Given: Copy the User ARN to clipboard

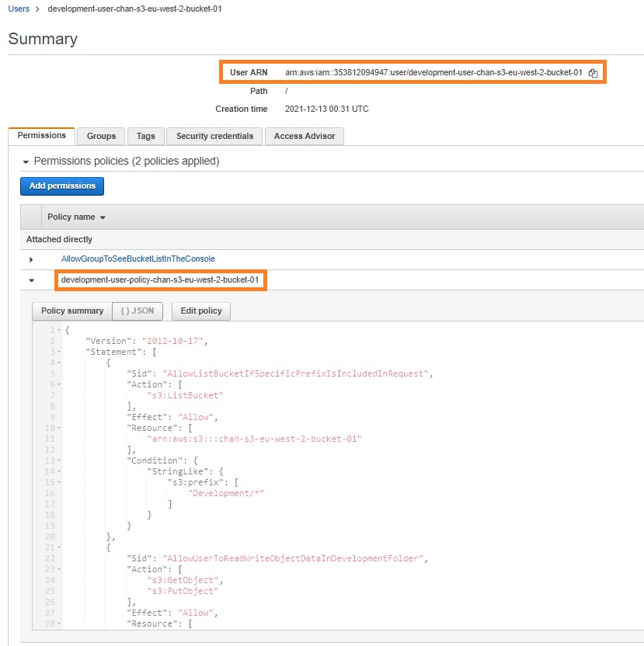Looking at the screenshot, I should (x=593, y=73).
